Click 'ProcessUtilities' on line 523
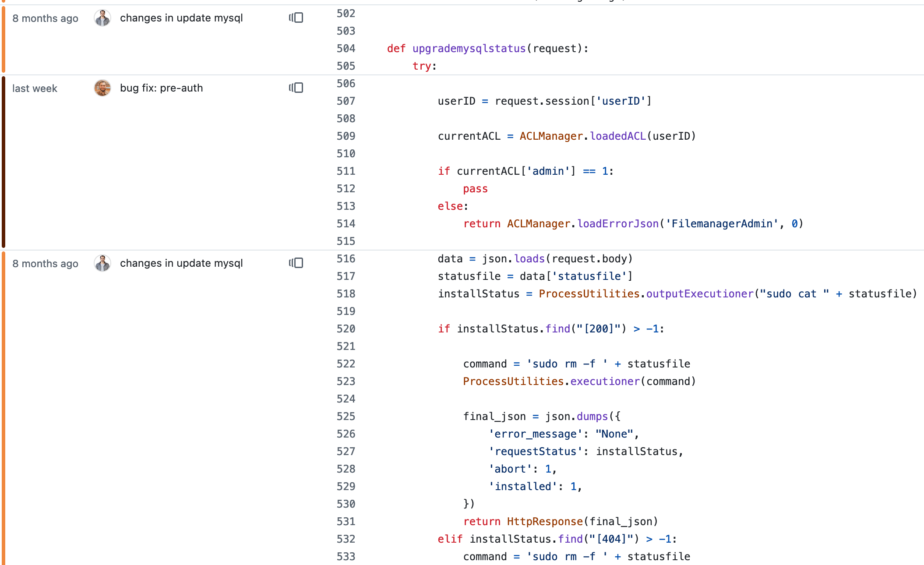This screenshot has width=924, height=565. point(514,381)
